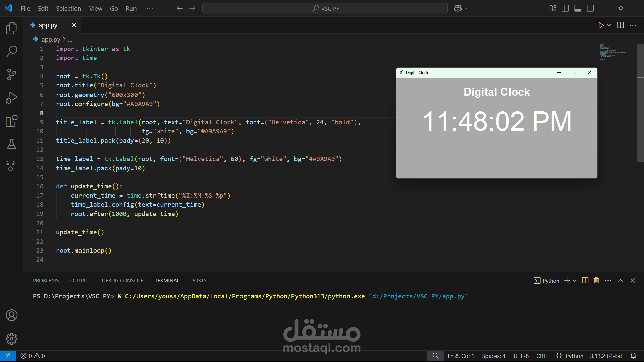Screen dimensions: 644x362
Task: Open the Selection menu
Action: tap(68, 8)
